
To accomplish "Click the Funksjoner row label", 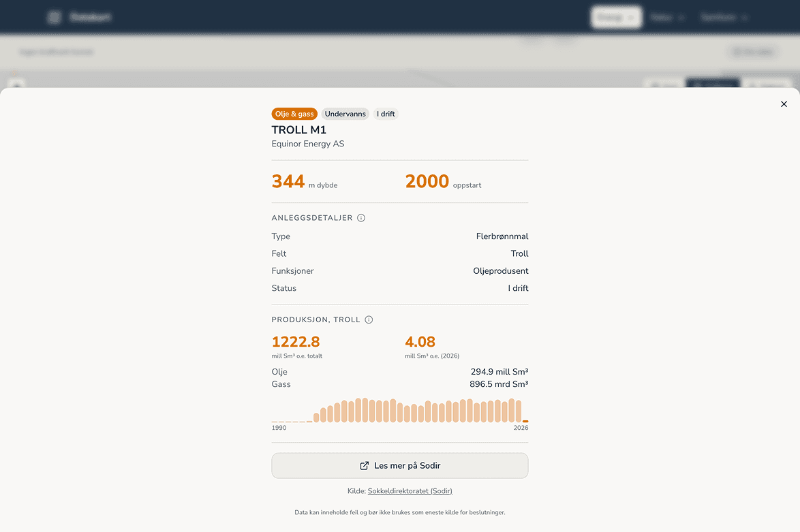I will pos(293,271).
